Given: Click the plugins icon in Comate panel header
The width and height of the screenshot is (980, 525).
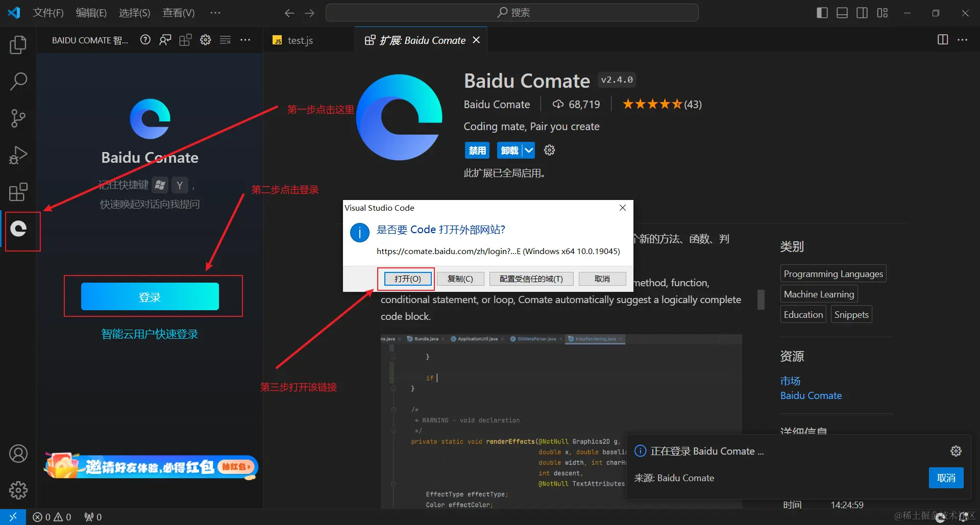Looking at the screenshot, I should pyautogui.click(x=185, y=40).
